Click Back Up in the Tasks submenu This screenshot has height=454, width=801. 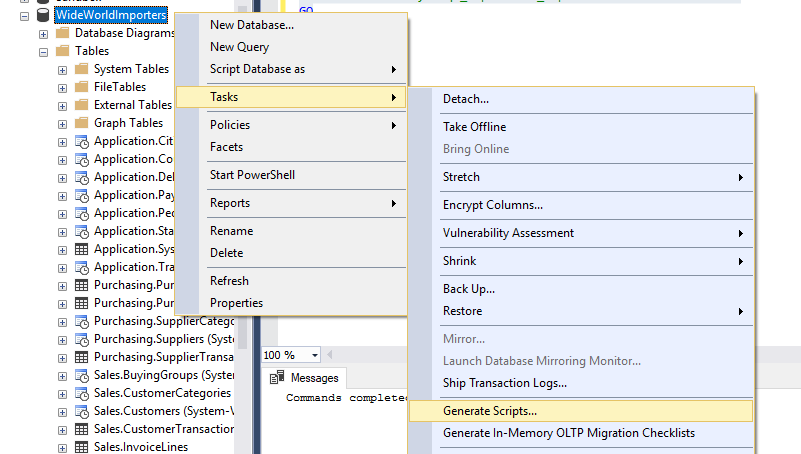pyautogui.click(x=469, y=289)
